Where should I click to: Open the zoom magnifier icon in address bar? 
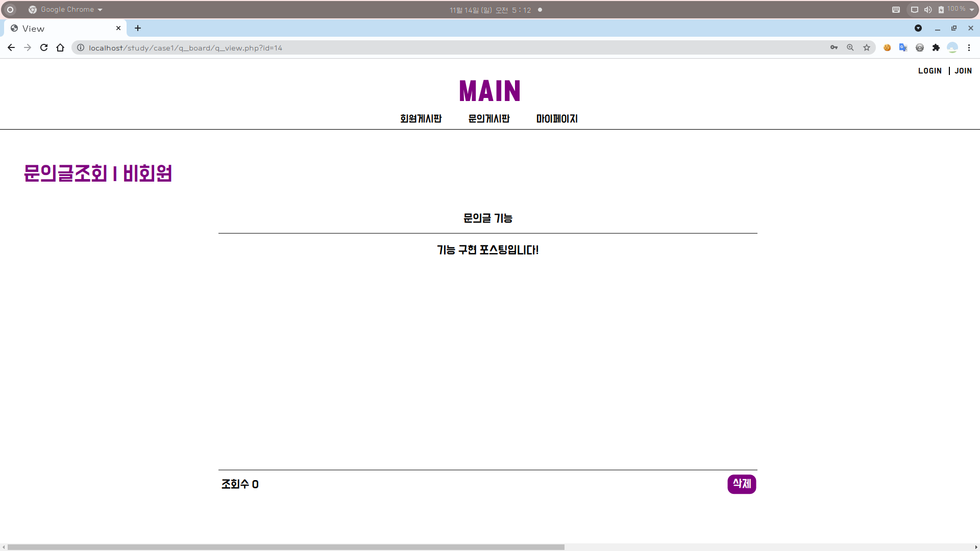click(x=850, y=47)
